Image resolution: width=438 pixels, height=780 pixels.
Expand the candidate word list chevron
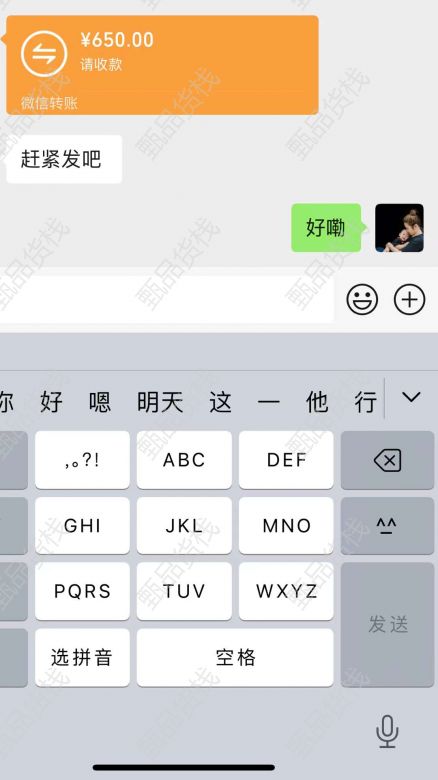411,397
